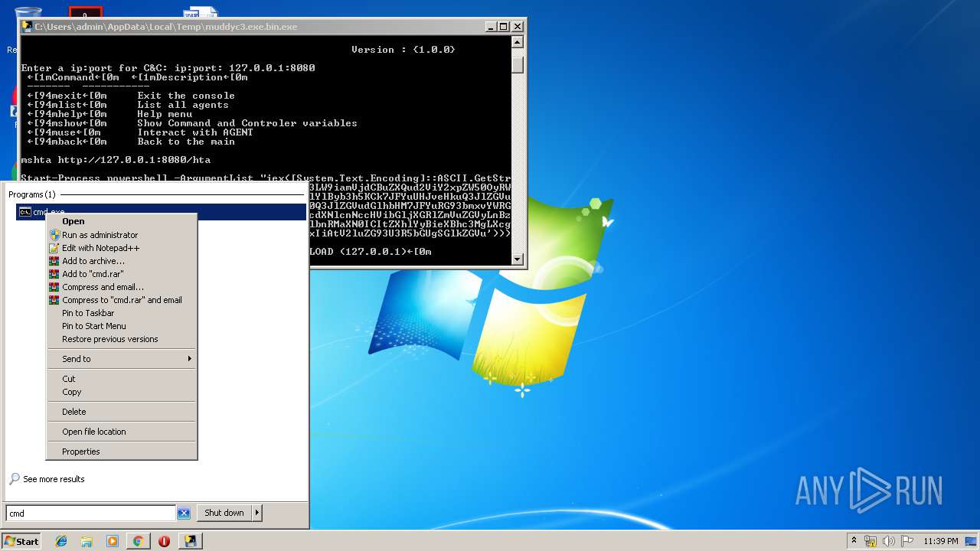This screenshot has height=551, width=980.
Task: Click See more results link
Action: [54, 479]
